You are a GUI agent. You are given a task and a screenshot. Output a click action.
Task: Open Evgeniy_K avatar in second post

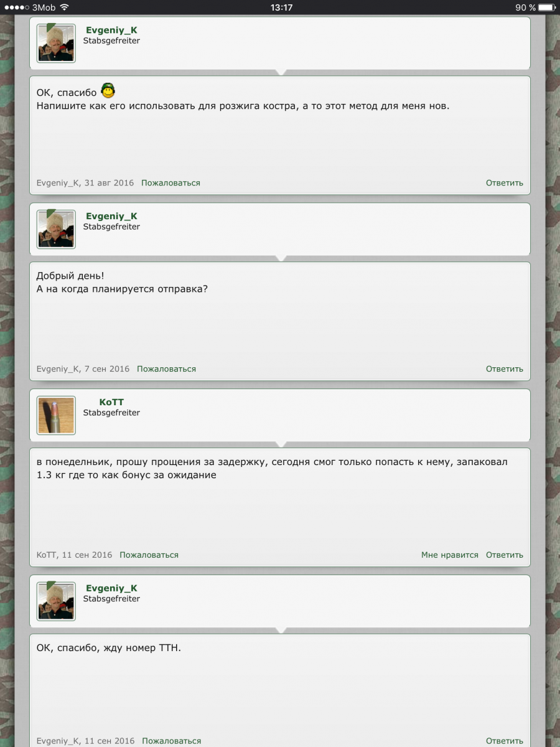[56, 229]
